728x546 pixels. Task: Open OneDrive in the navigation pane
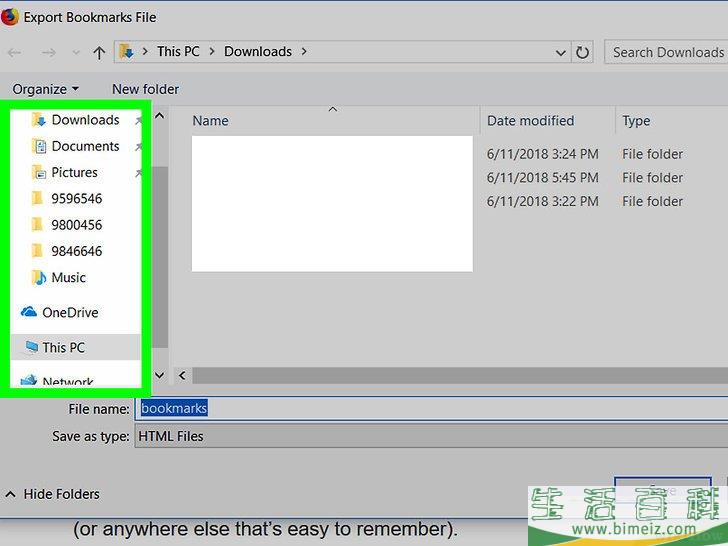click(x=69, y=313)
